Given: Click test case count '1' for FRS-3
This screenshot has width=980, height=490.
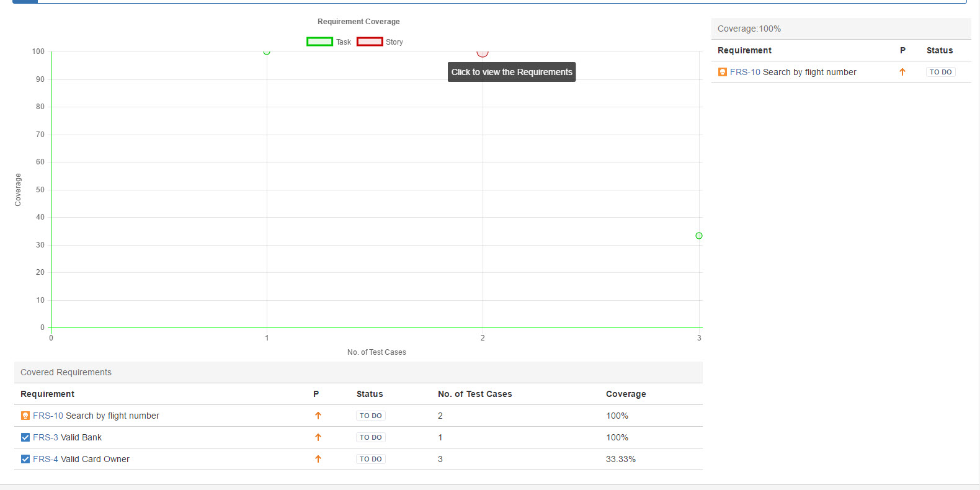Looking at the screenshot, I should 440,437.
